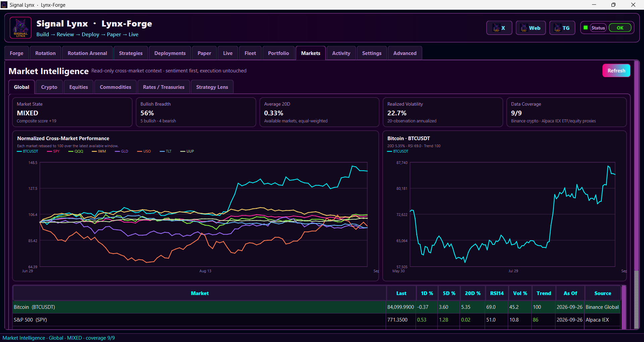Select the Bitcoin (BTCUSDT) table row
This screenshot has width=644, height=342.
[317, 307]
